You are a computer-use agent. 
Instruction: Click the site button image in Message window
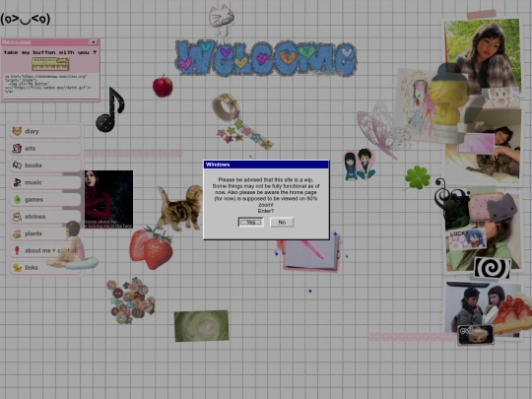(x=50, y=64)
